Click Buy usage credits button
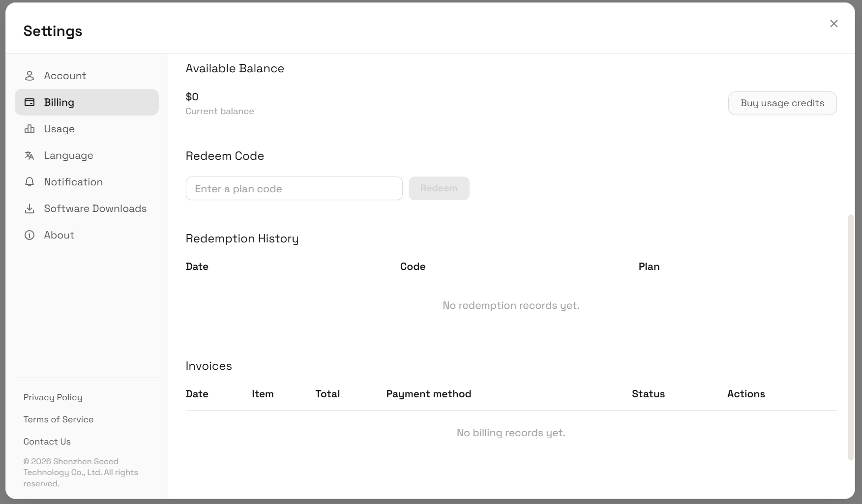 tap(782, 103)
